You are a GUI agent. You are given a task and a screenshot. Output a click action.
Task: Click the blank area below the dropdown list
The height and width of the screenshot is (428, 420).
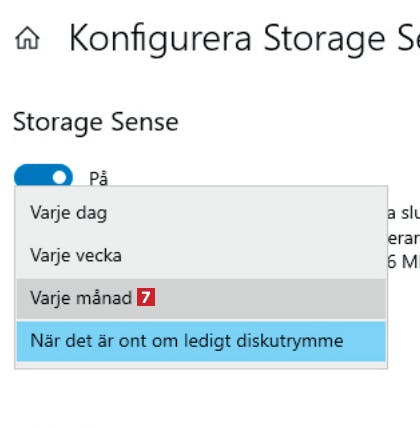[x=201, y=397]
